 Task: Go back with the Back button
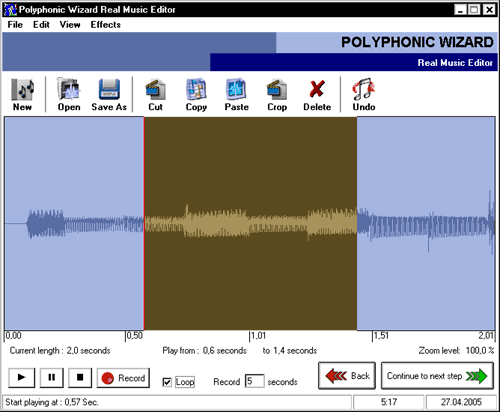(x=347, y=376)
